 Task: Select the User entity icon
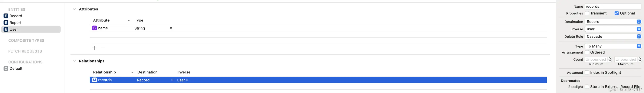(6, 30)
